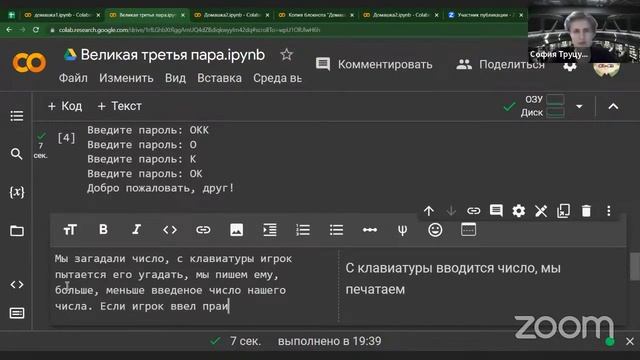640x360 pixels.
Task: Open the search panel in left sidebar
Action: 17,154
